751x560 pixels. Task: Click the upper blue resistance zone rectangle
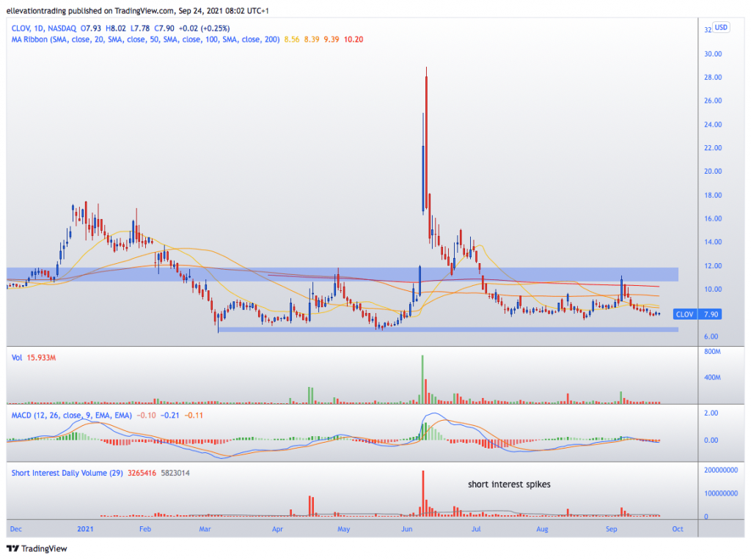click(x=342, y=274)
